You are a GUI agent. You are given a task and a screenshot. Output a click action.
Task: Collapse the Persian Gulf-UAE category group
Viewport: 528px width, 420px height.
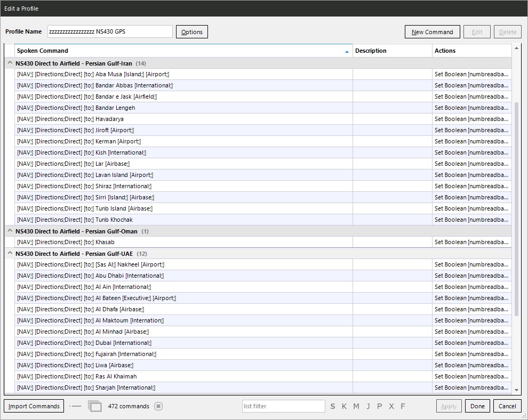coord(10,253)
